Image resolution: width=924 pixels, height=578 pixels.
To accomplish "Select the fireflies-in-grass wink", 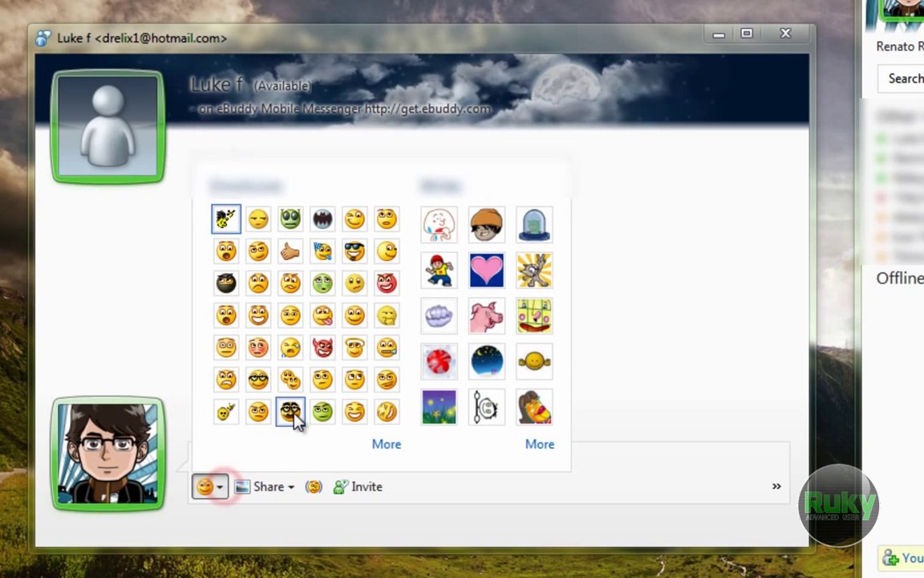I will (439, 407).
